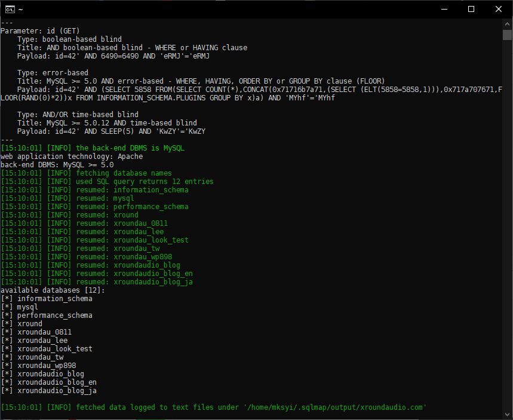This screenshot has width=513, height=420.
Task: Click 'back-end DBMS: MySQL >= 5.0' line
Action: pos(57,165)
